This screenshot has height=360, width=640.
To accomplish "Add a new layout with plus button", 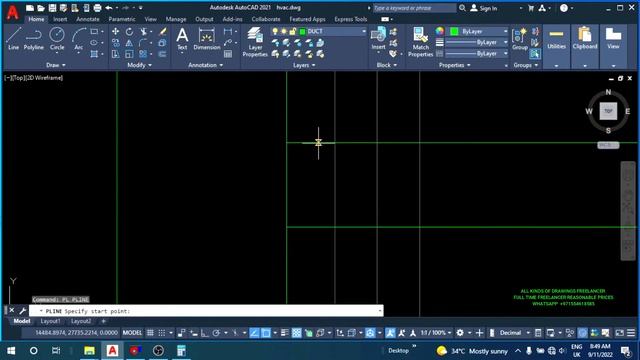I will [103, 321].
